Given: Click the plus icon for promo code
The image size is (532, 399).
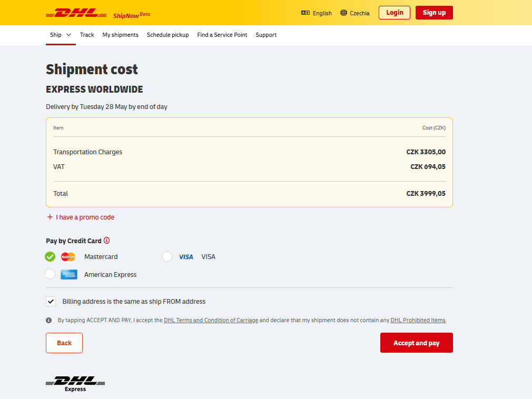Looking at the screenshot, I should pyautogui.click(x=50, y=217).
